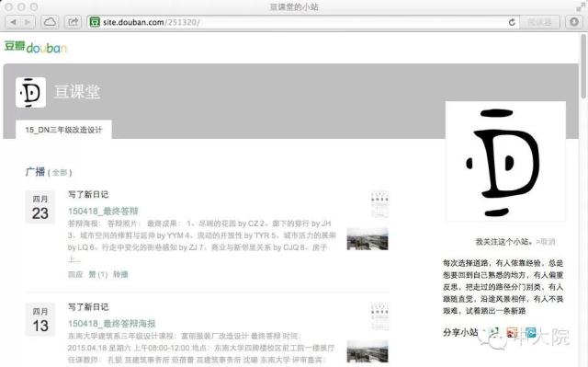Click the text 写了新日记 in April 23 post

[88, 194]
